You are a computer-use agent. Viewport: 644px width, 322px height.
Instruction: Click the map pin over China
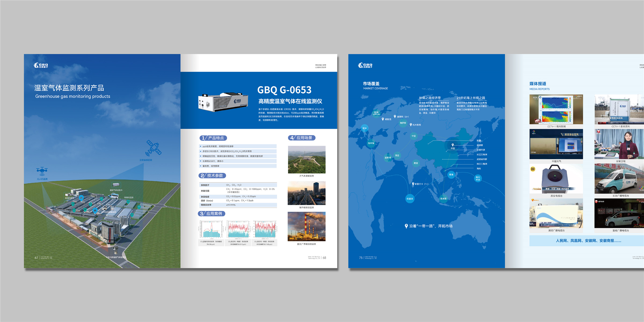[453, 145]
